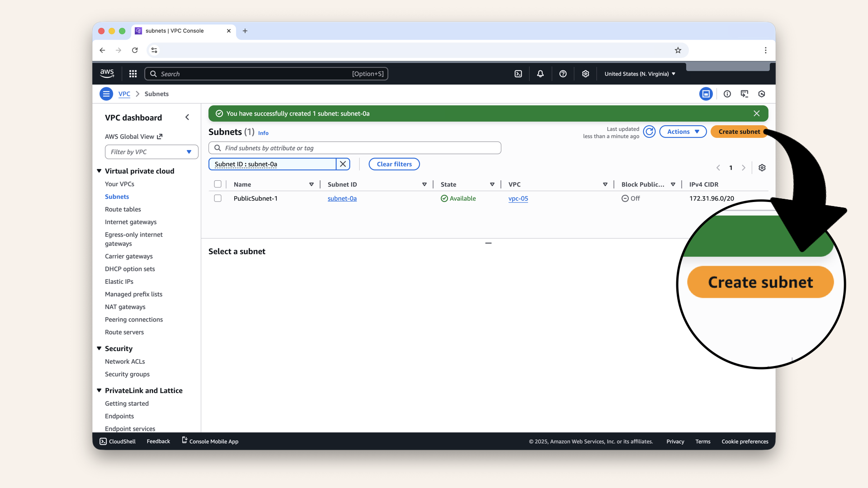
Task: Collapse the Virtual private cloud section
Action: 99,171
